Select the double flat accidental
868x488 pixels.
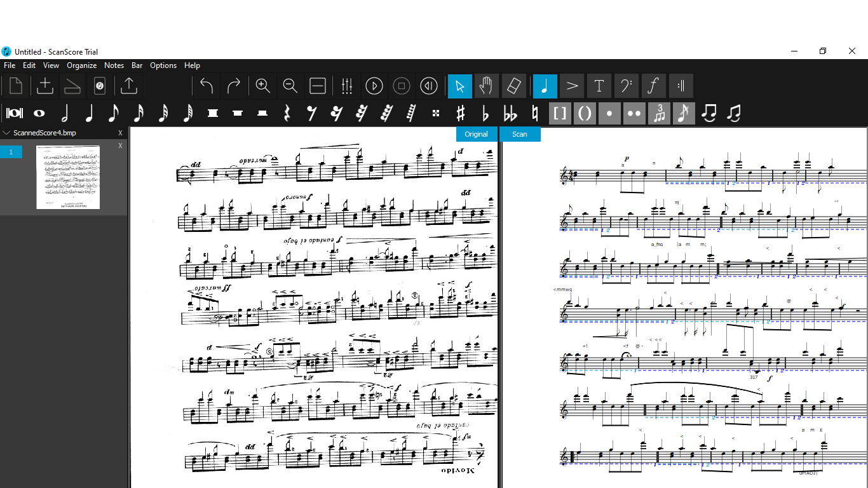510,113
